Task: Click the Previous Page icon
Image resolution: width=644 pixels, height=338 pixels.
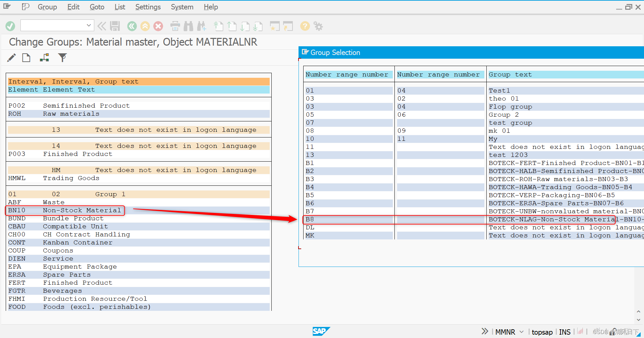Action: [232, 26]
